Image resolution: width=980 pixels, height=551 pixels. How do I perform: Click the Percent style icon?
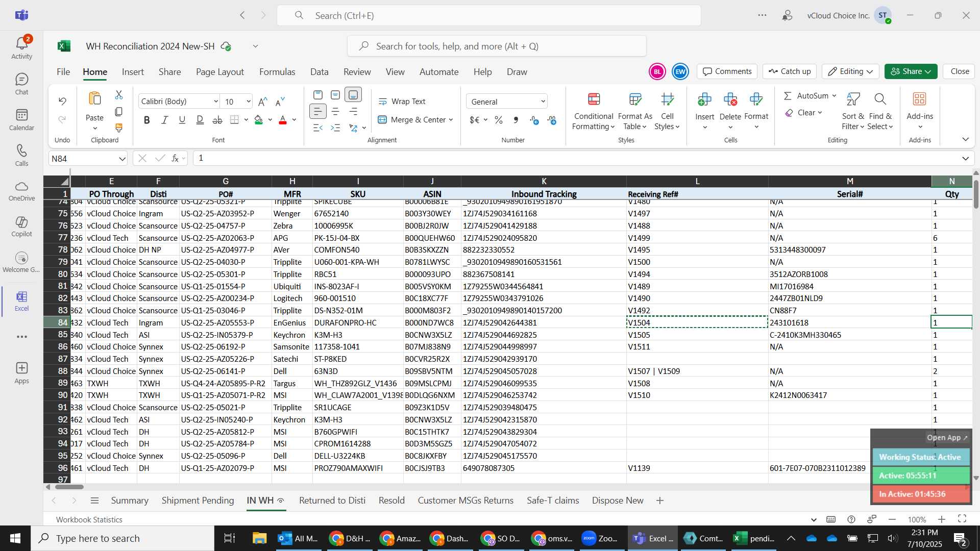coord(499,120)
